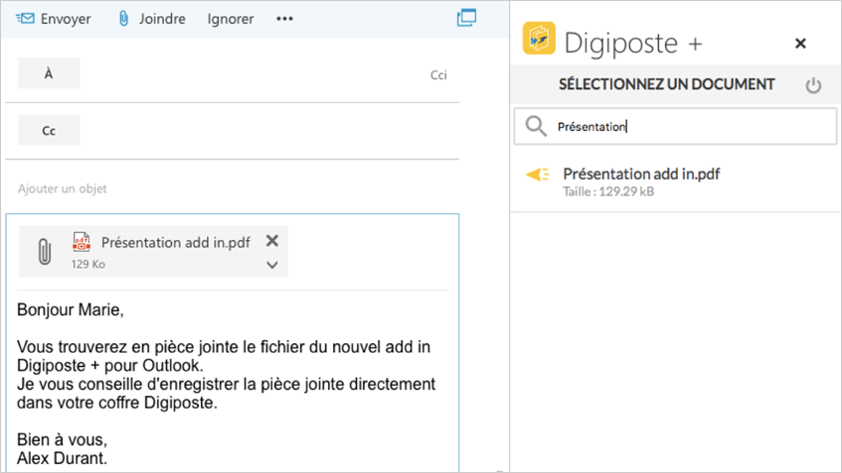Show the Cci field
Viewport: 842px width, 473px height.
coord(438,75)
